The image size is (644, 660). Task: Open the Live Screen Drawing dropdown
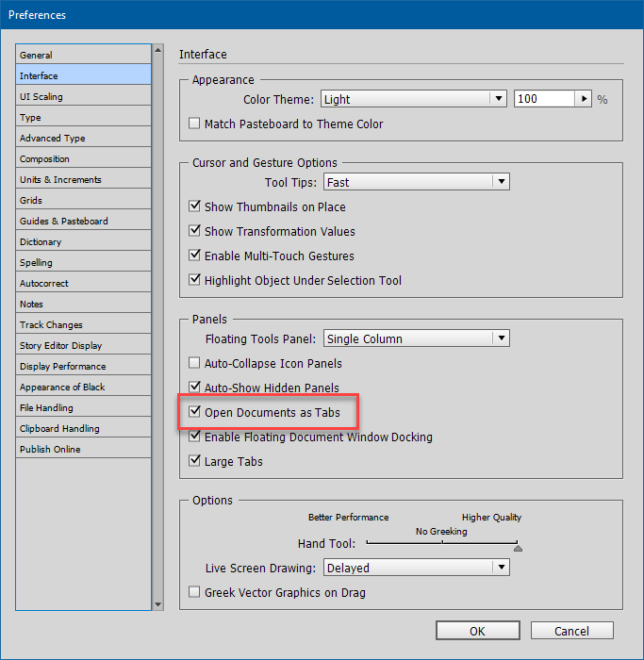click(x=416, y=568)
